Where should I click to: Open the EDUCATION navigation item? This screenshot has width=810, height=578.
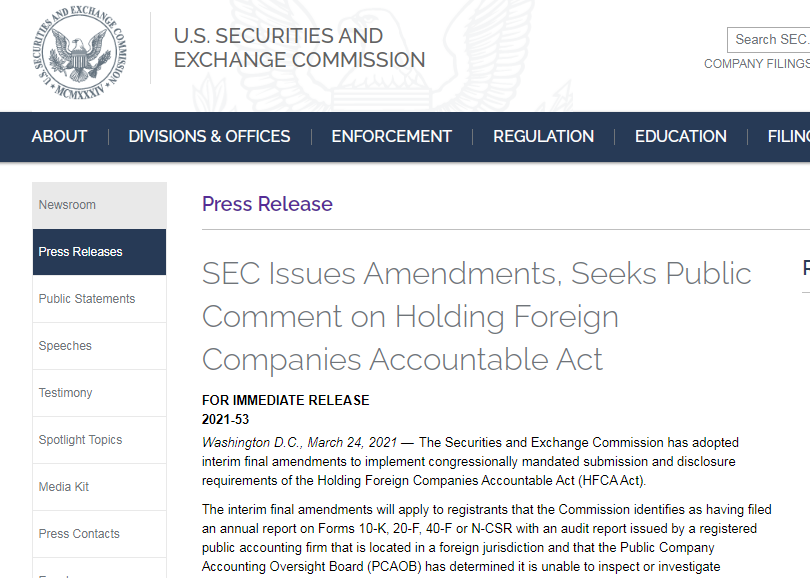[x=681, y=136]
